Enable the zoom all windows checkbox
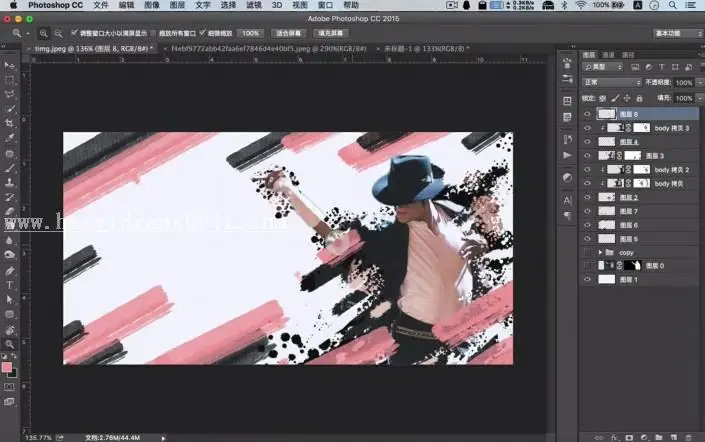This screenshot has width=705, height=442. pyautogui.click(x=153, y=33)
